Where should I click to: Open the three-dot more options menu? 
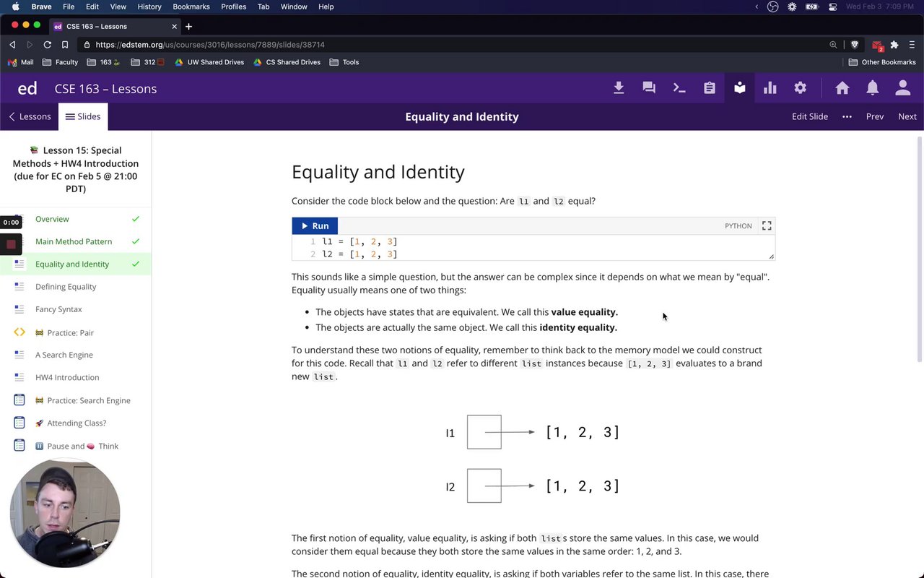(847, 116)
